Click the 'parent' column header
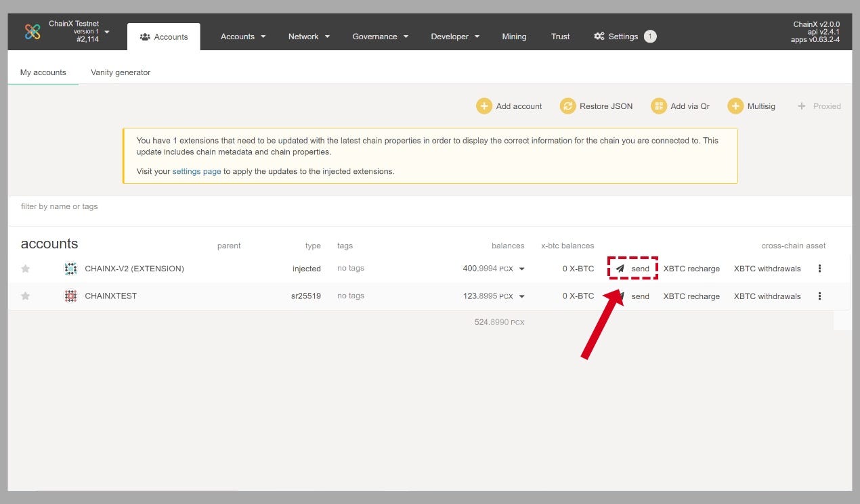This screenshot has width=860, height=504. click(229, 246)
